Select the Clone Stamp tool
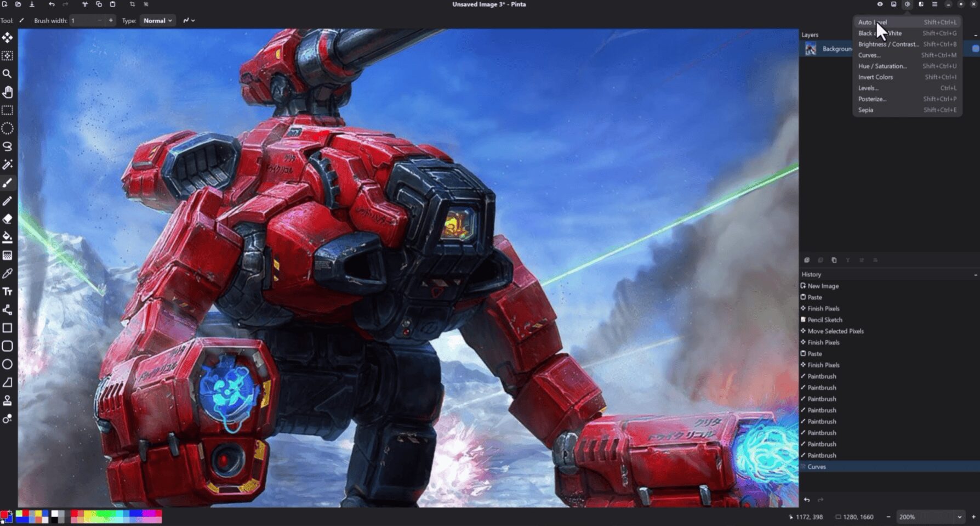980x526 pixels. tap(7, 400)
